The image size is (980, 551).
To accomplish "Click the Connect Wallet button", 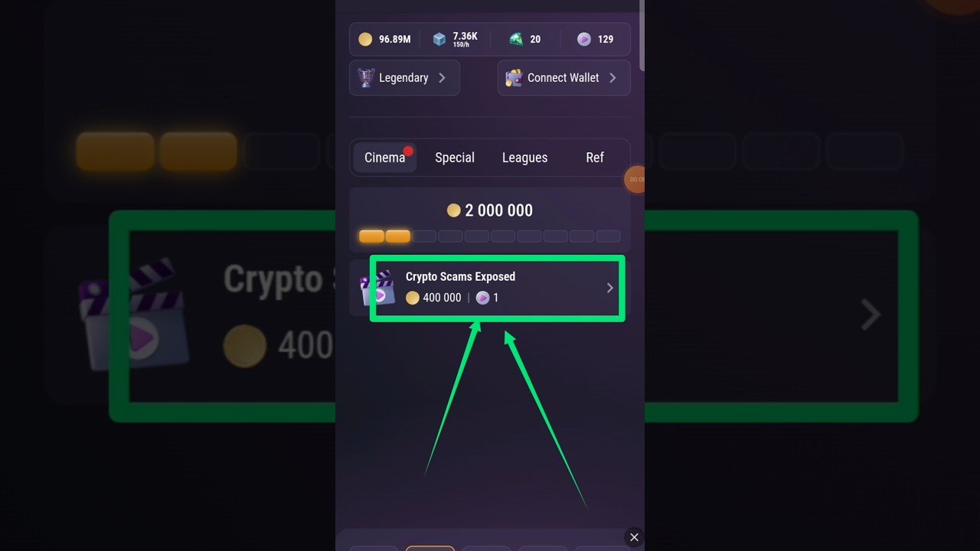I will point(564,77).
